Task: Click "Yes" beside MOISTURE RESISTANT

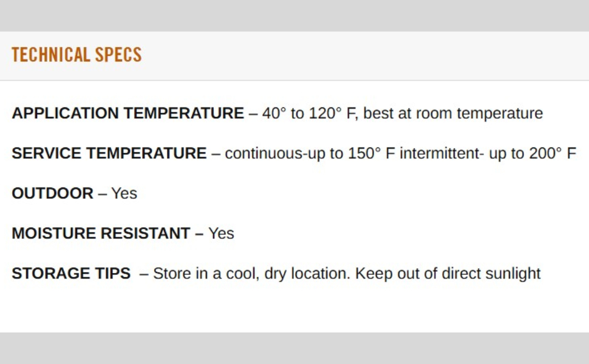Action: coord(221,234)
